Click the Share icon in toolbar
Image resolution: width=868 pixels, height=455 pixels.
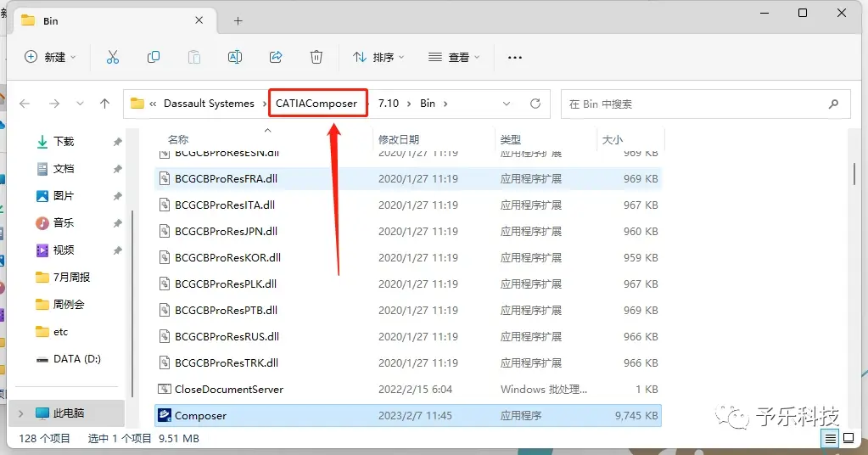pos(276,57)
